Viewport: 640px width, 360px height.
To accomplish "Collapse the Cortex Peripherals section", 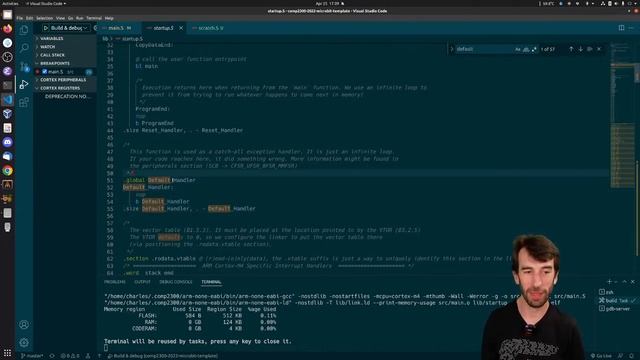I will (65, 80).
